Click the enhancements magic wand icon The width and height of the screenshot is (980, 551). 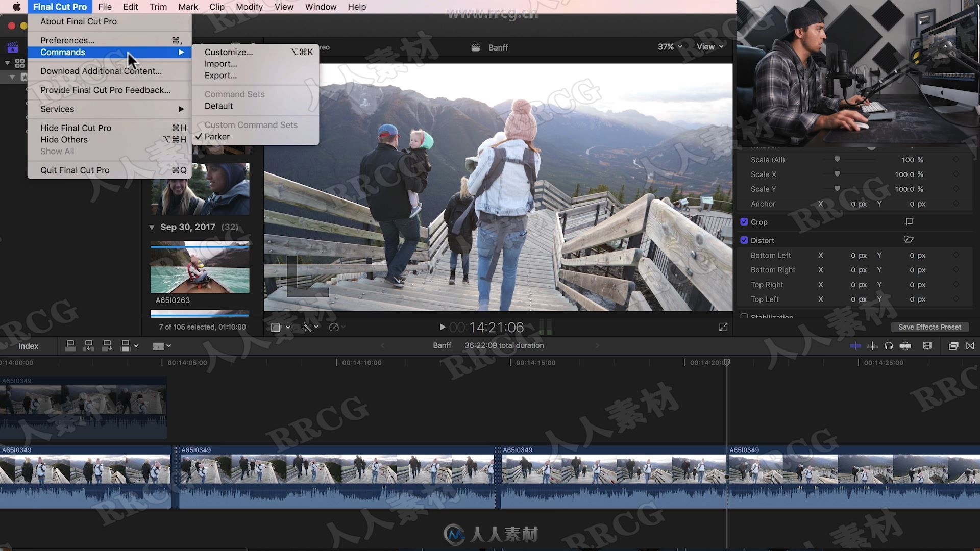(307, 328)
